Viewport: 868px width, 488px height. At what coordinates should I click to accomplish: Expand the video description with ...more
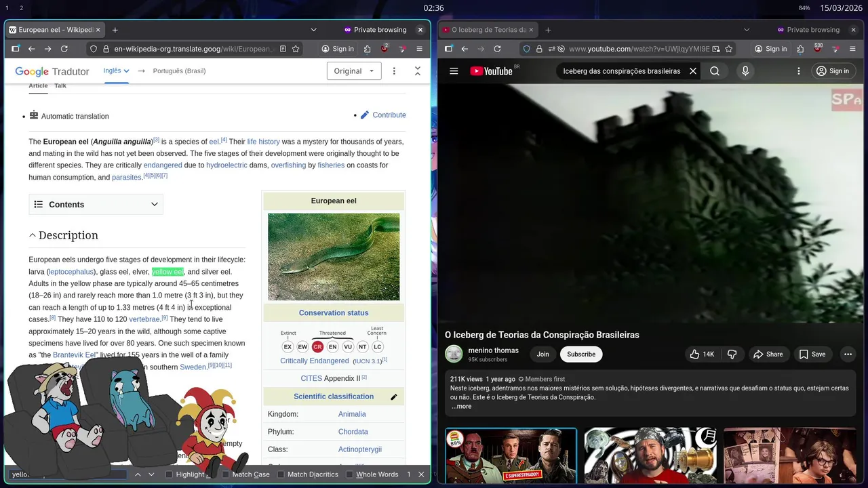tap(461, 406)
